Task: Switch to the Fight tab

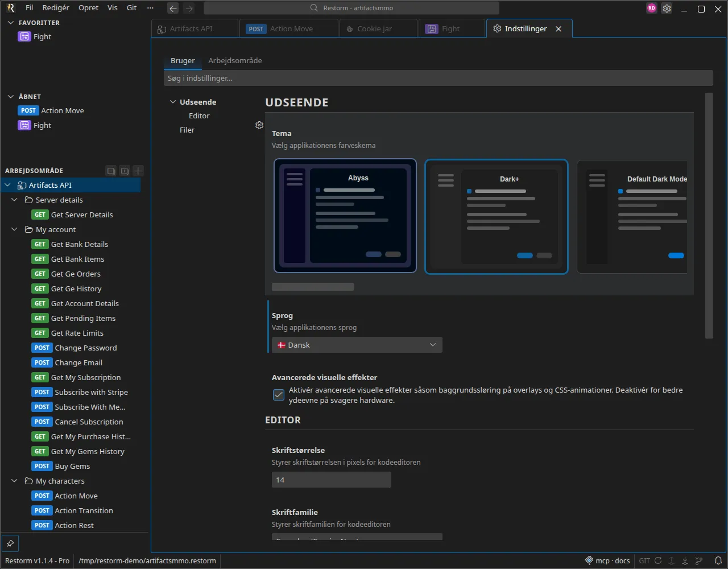Action: click(x=452, y=28)
